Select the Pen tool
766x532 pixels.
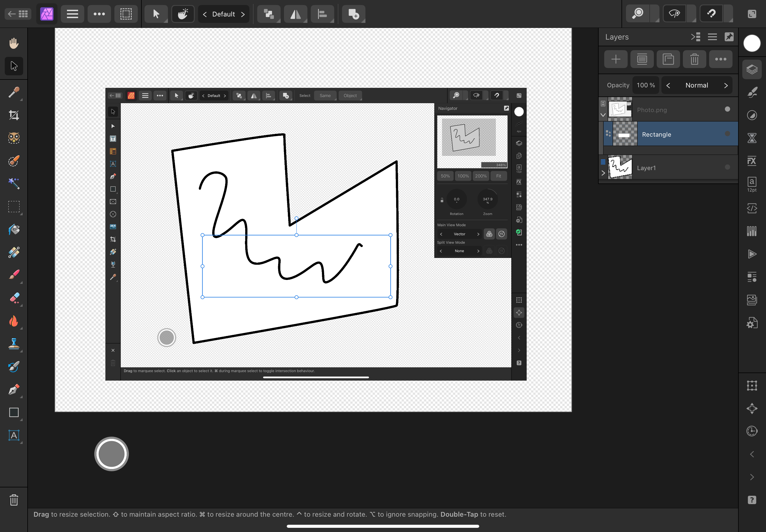tap(14, 389)
